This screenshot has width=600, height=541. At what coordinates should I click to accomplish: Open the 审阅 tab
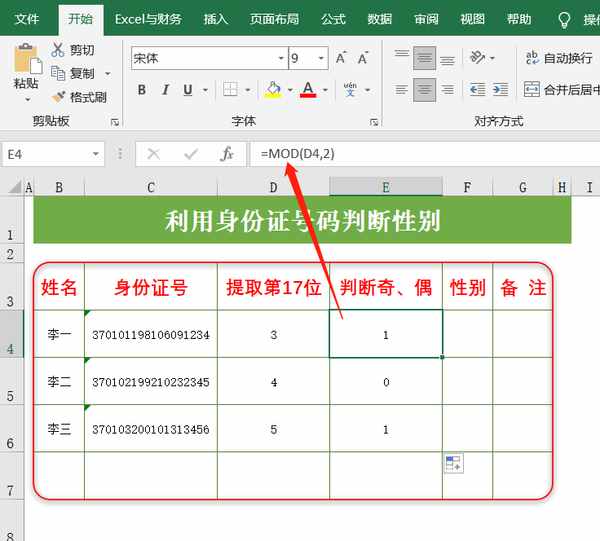[426, 19]
